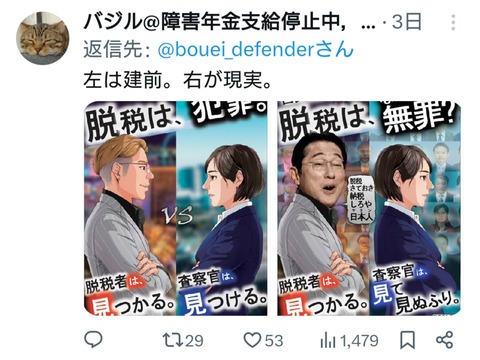Open the cat profile avatar
This screenshot has width=480, height=360.
(x=42, y=38)
